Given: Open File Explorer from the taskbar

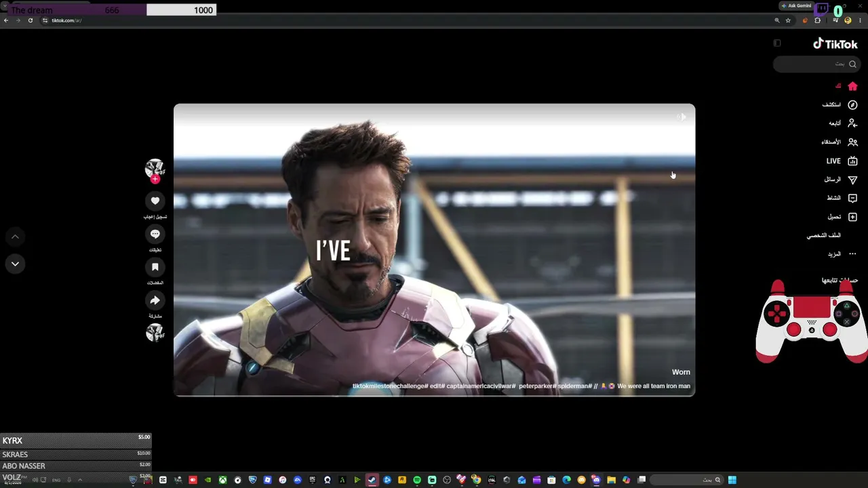Looking at the screenshot, I should (611, 480).
